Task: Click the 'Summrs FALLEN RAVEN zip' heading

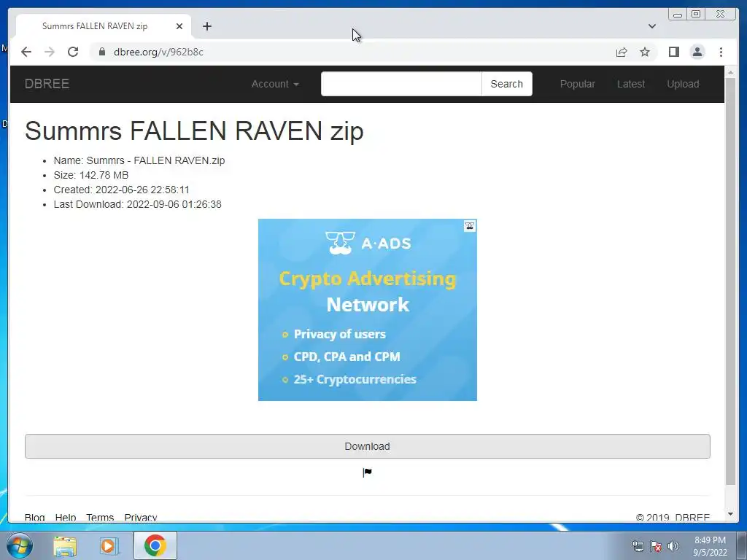Action: point(194,131)
